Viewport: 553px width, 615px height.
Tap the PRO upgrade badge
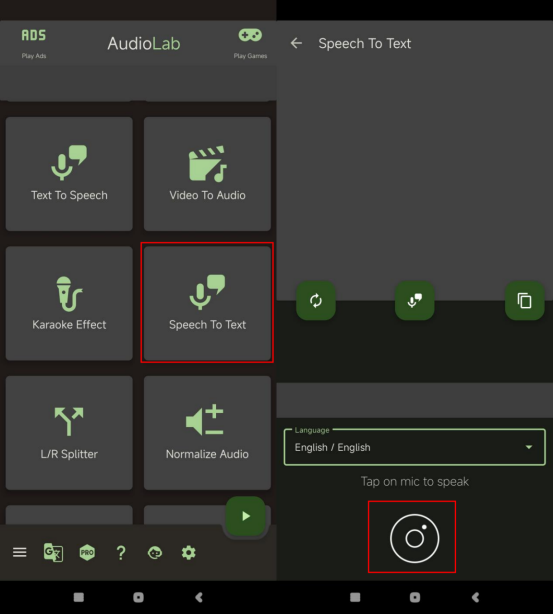pyautogui.click(x=87, y=553)
